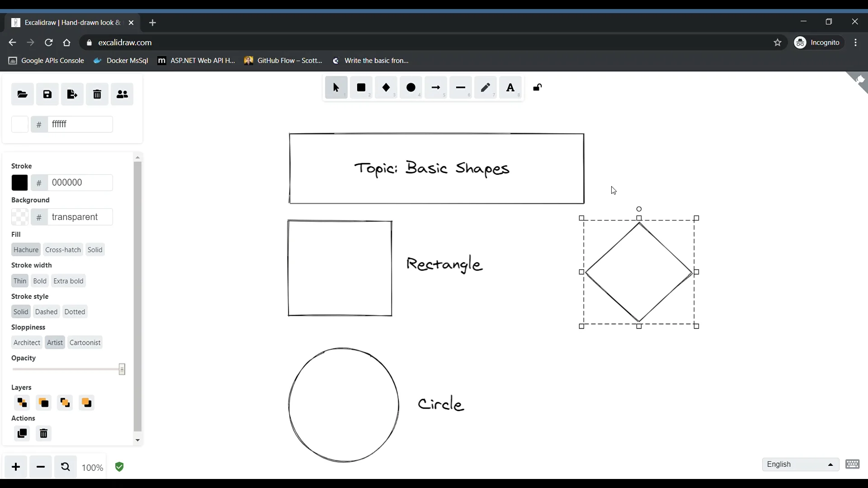
Task: Pick the freehand Draw tool
Action: (486, 88)
